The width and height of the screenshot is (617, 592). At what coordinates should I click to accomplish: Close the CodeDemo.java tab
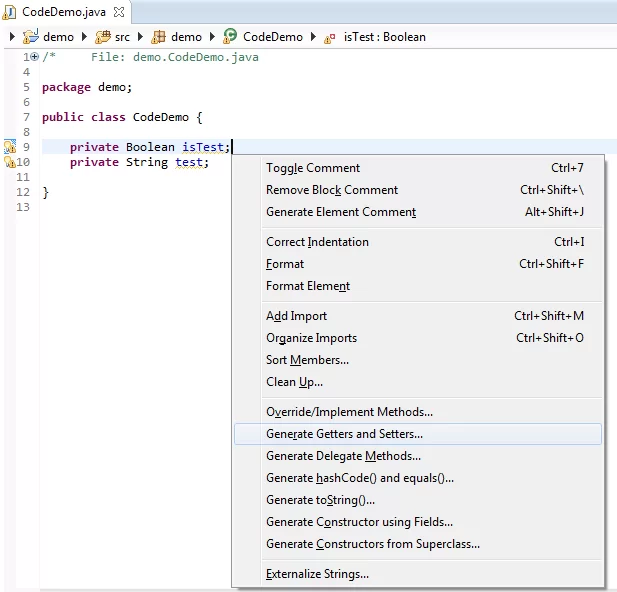click(119, 12)
